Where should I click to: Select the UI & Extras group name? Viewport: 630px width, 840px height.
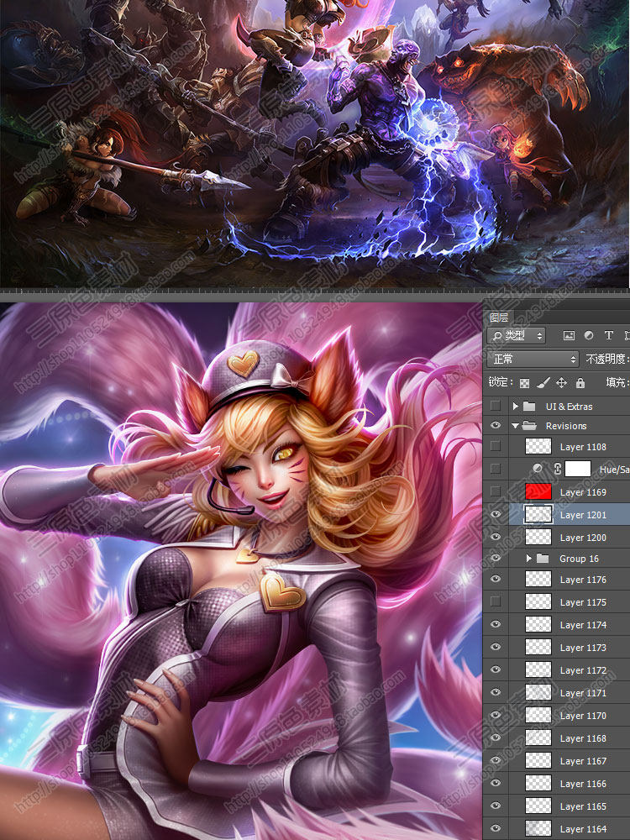(569, 407)
